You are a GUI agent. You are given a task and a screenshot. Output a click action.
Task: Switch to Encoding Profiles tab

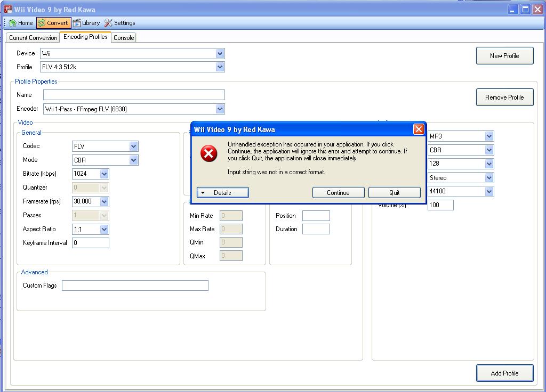85,37
